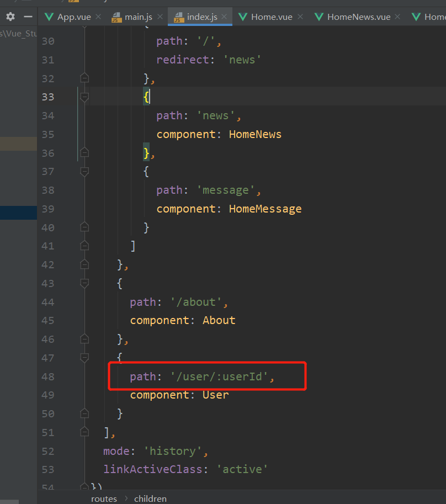Collapse the block starting at line 37
The height and width of the screenshot is (504, 446).
[x=84, y=171]
